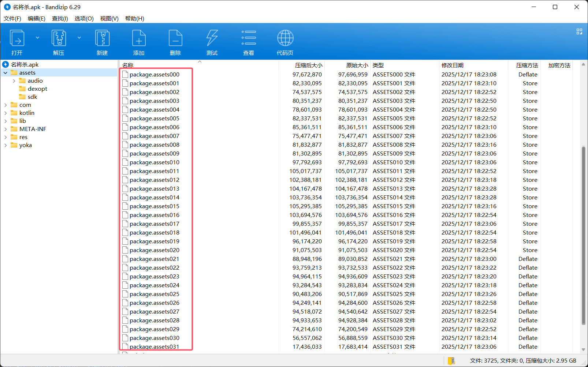
Task: Click the folder icon next to kotlin
Action: [14, 113]
